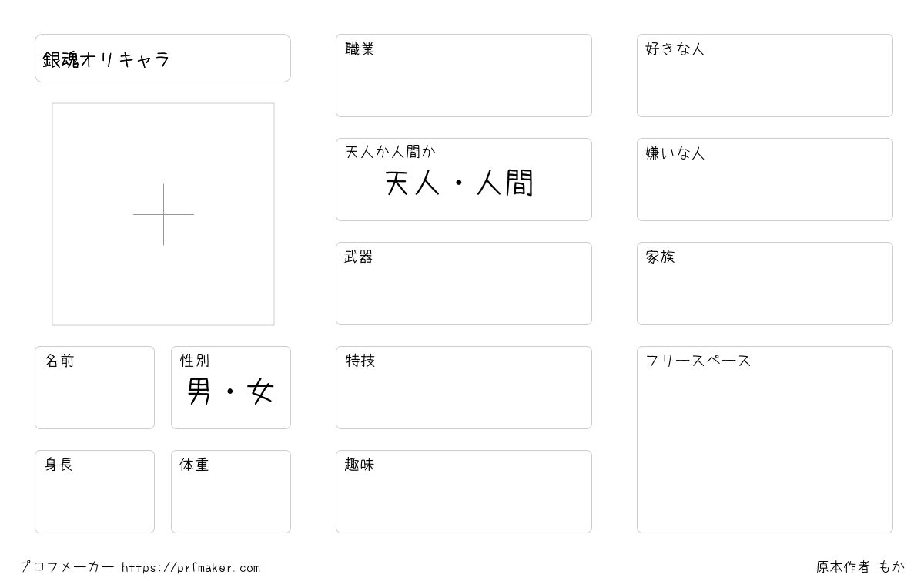924x578 pixels.
Task: Choose 天人 option in 天人か人間か box
Action: (x=412, y=183)
